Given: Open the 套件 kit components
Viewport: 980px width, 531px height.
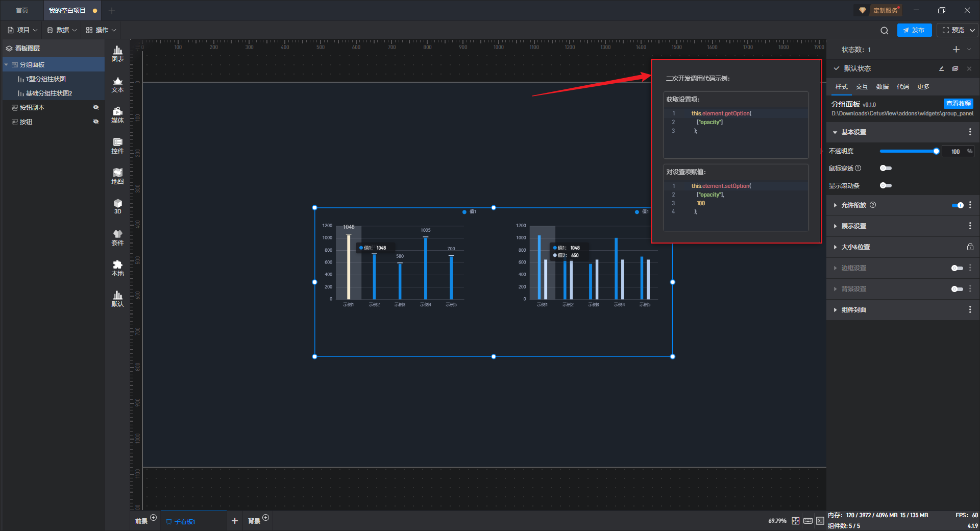Looking at the screenshot, I should click(117, 237).
